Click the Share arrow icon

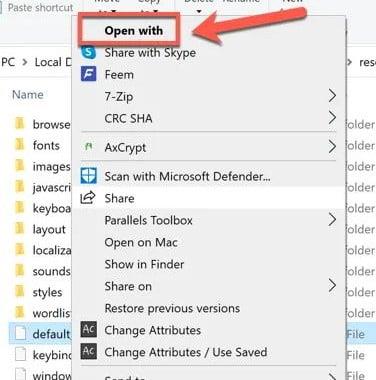click(88, 198)
